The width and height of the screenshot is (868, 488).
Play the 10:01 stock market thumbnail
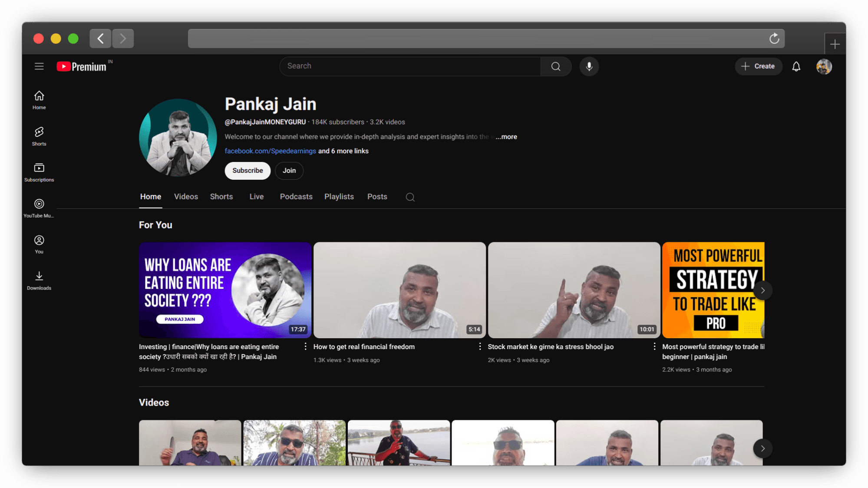[x=574, y=290]
